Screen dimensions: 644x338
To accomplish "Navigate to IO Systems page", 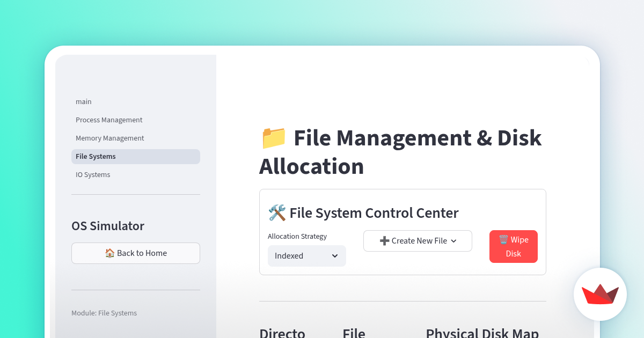I will pos(136,175).
